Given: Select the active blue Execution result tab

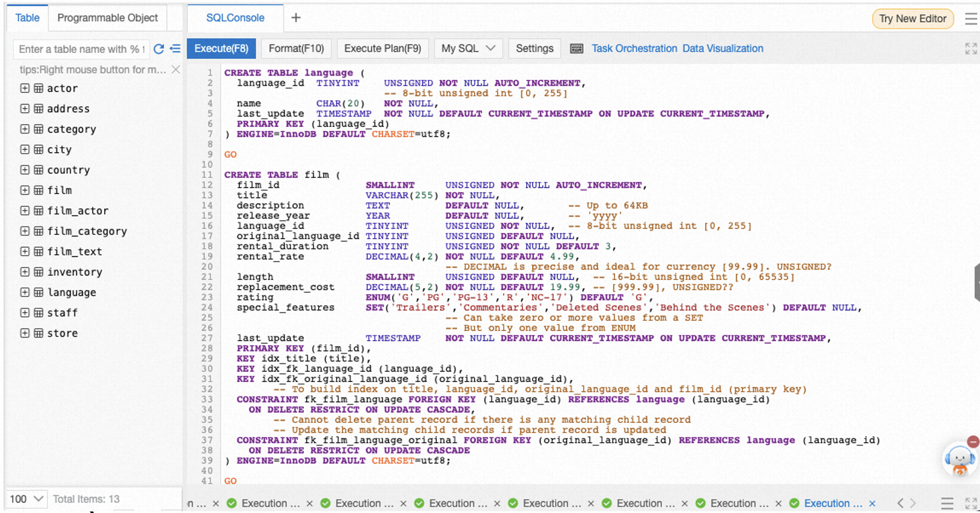Looking at the screenshot, I should [x=833, y=503].
